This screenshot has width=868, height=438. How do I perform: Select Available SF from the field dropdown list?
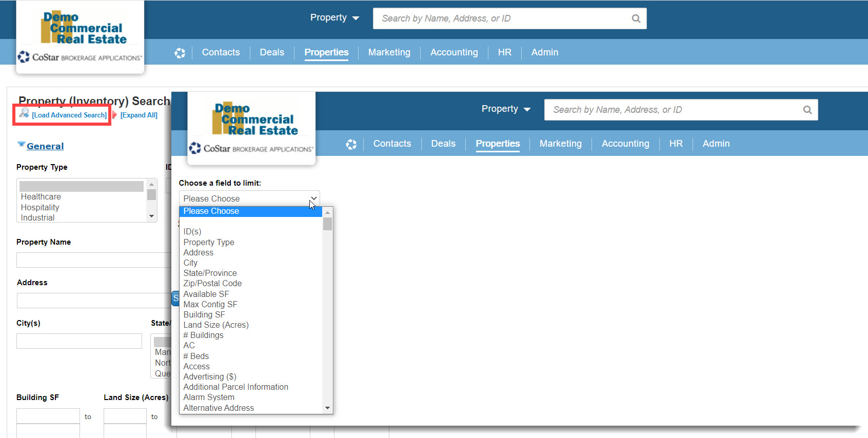click(x=251, y=294)
